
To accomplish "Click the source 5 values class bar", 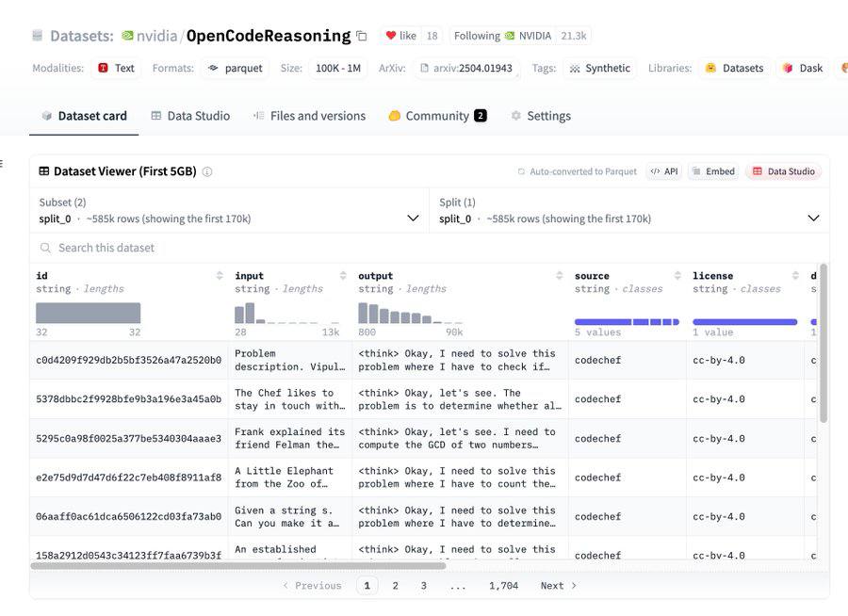I will pyautogui.click(x=627, y=322).
